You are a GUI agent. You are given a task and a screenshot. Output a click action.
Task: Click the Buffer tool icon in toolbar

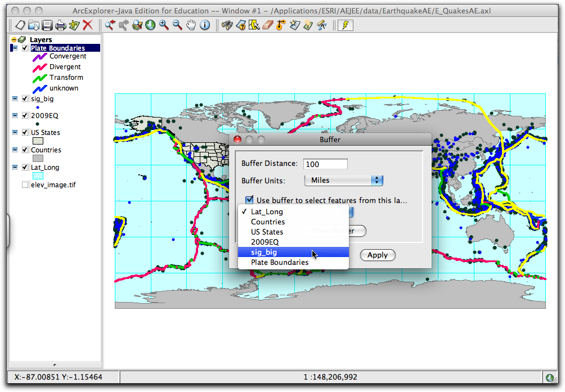[x=281, y=25]
